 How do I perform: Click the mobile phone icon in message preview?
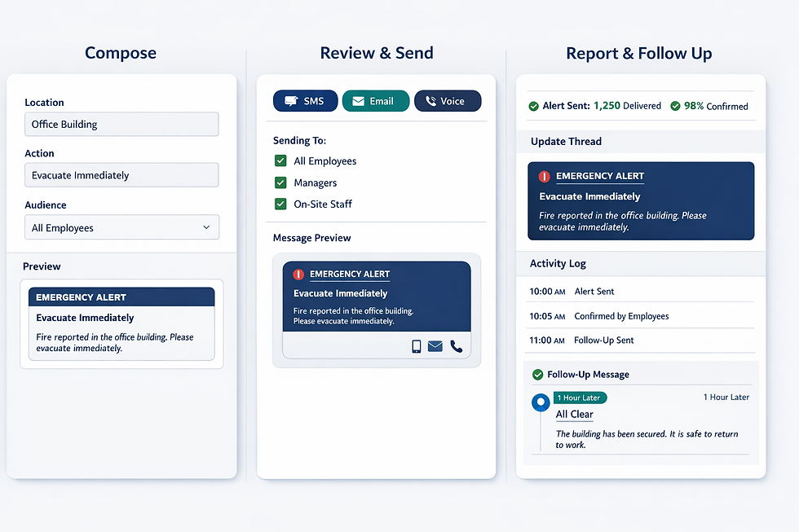point(417,346)
